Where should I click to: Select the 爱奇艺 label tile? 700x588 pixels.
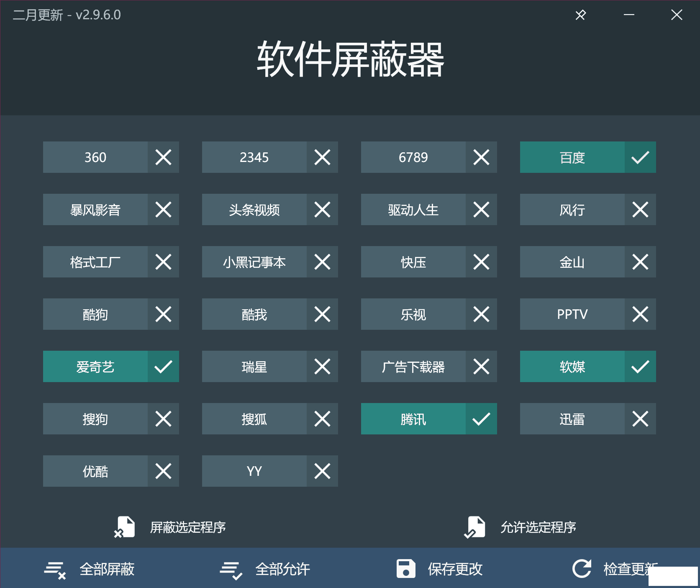(95, 367)
